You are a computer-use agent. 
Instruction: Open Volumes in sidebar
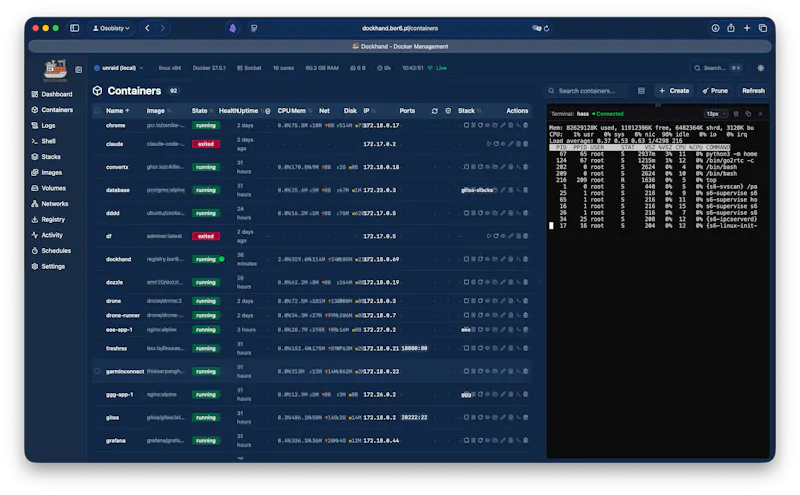pos(48,188)
